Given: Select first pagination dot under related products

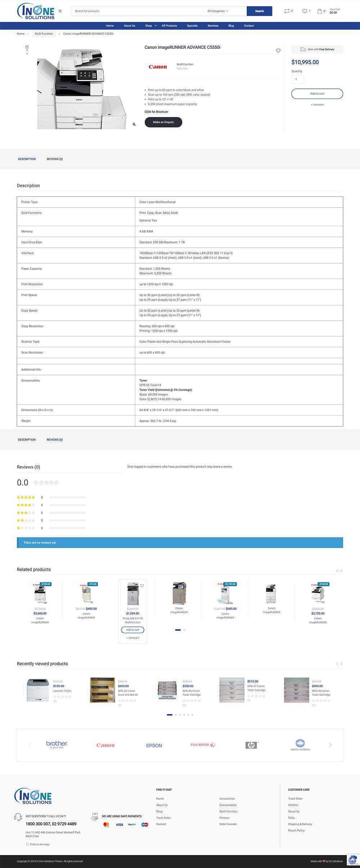Looking at the screenshot, I should pyautogui.click(x=178, y=630).
